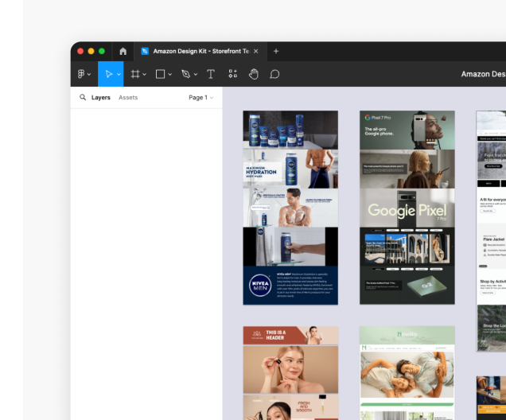Select the man showering with foam image
The image size is (506, 420).
290,208
